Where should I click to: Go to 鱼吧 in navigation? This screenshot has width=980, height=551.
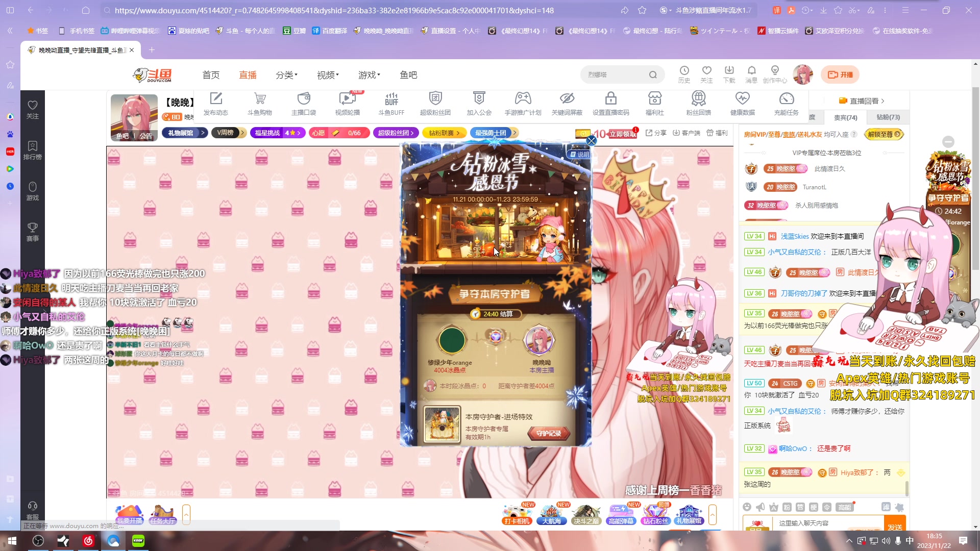(x=408, y=75)
